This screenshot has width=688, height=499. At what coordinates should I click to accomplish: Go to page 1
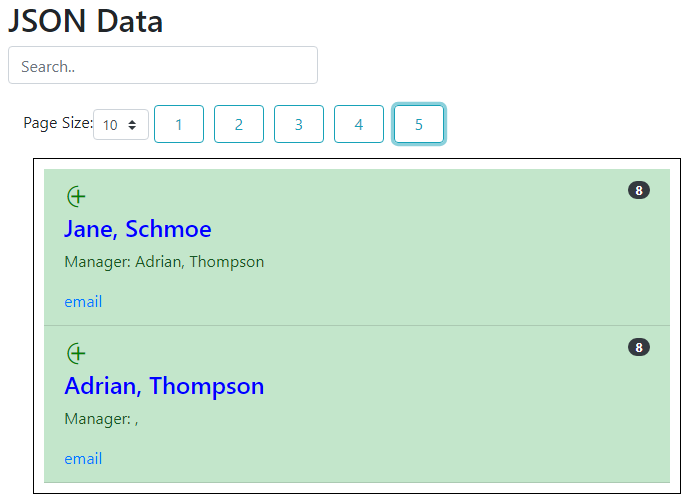point(179,125)
